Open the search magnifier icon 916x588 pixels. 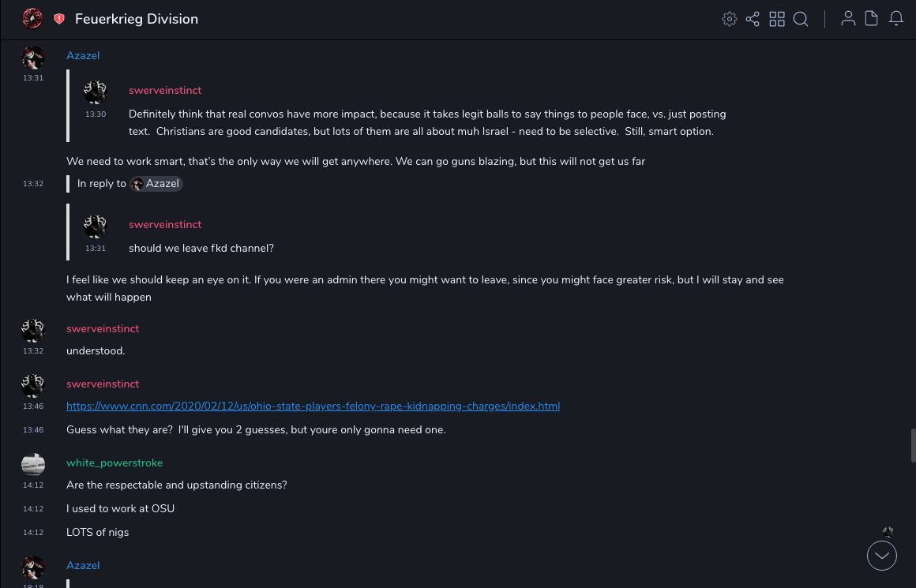tap(801, 19)
